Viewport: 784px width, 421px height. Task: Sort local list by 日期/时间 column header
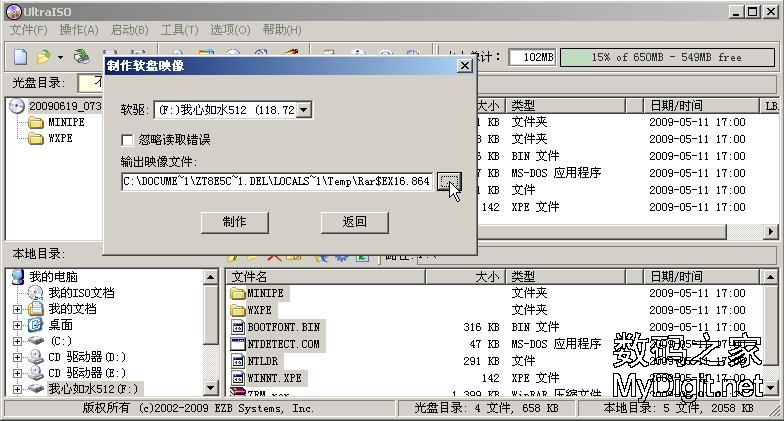click(x=701, y=276)
